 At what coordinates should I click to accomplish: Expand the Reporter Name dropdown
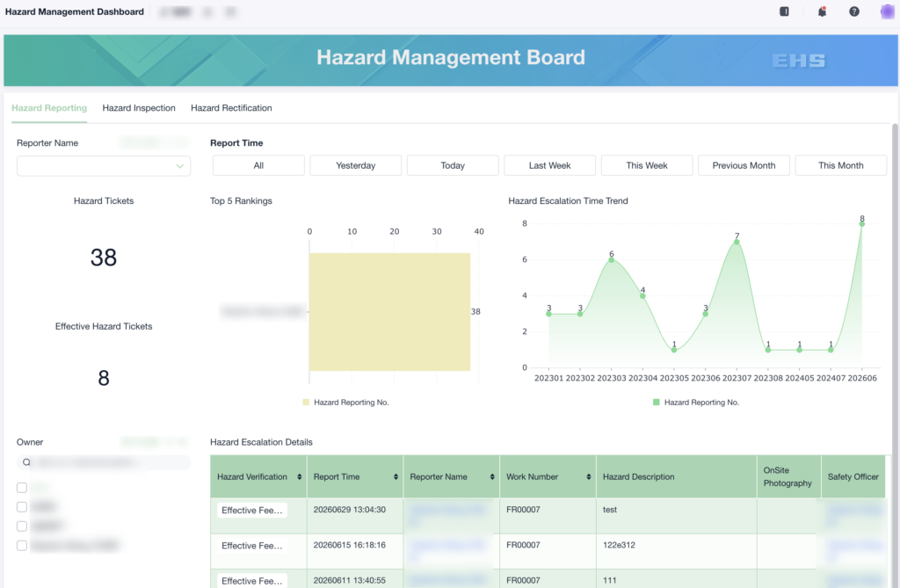pyautogui.click(x=104, y=166)
